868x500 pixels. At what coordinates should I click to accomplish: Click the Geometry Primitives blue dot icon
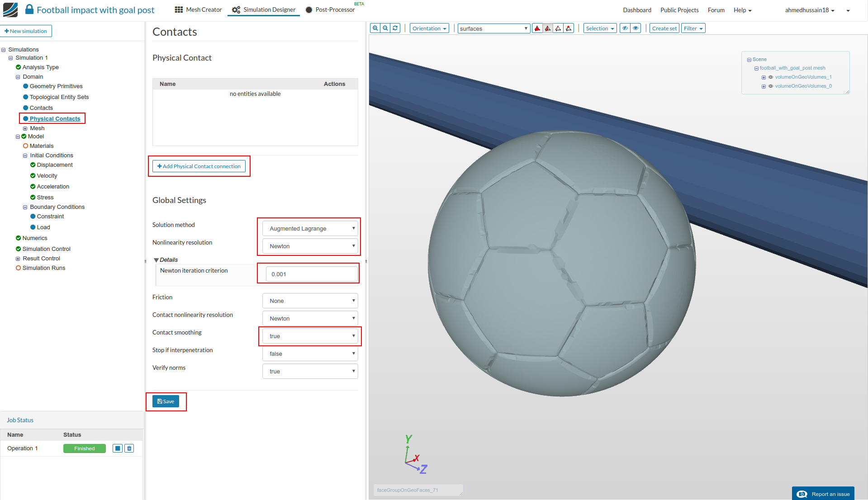[26, 86]
